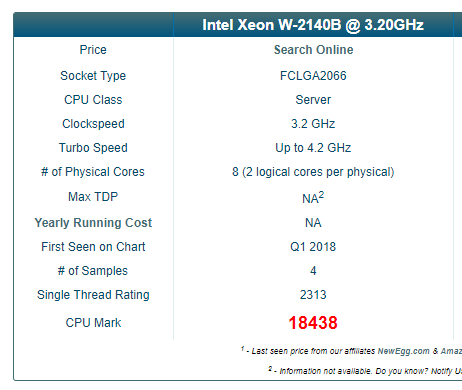Click the Socket Type row label
The height and width of the screenshot is (390, 462).
93,76
